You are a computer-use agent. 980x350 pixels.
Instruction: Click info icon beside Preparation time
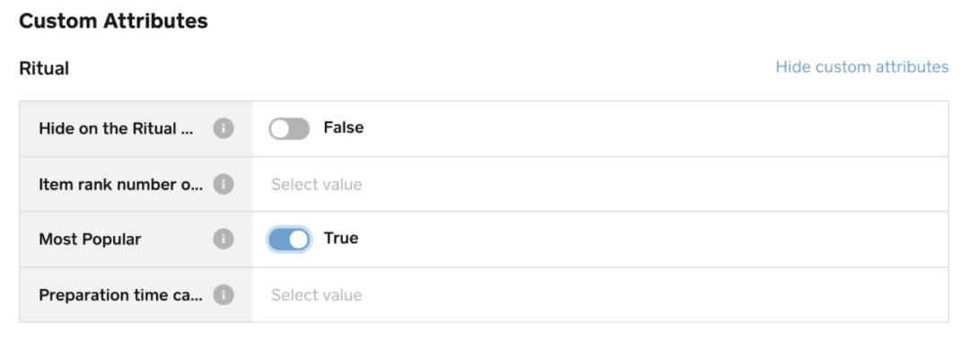(x=223, y=294)
